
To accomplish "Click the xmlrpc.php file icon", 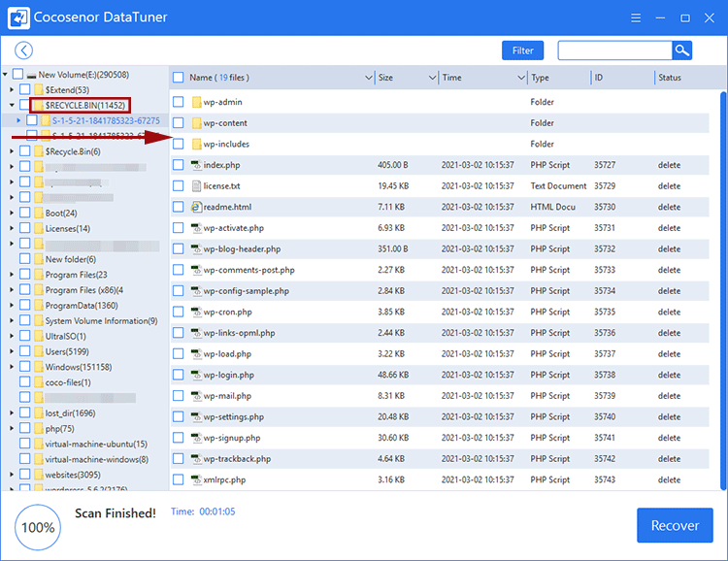I will click(196, 479).
